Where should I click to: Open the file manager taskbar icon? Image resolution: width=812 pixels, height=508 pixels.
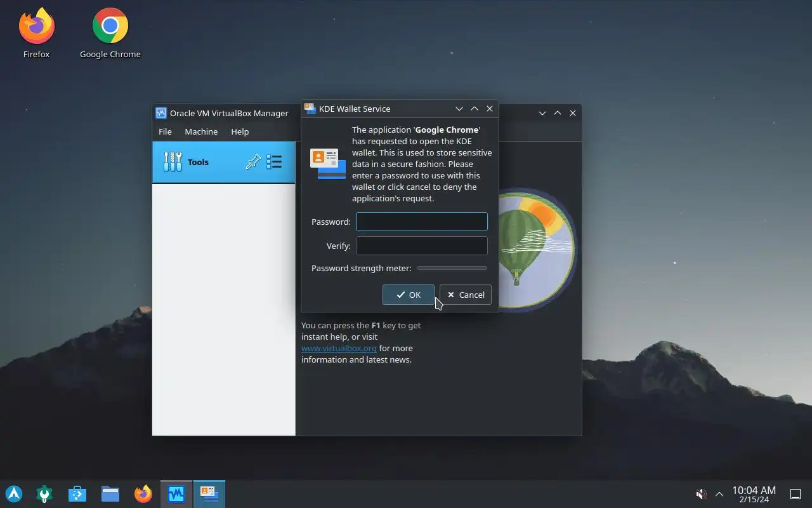(x=110, y=494)
